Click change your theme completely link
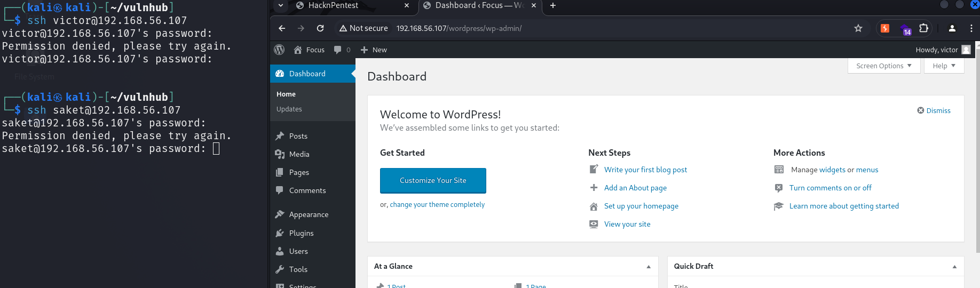This screenshot has height=288, width=980. click(437, 204)
